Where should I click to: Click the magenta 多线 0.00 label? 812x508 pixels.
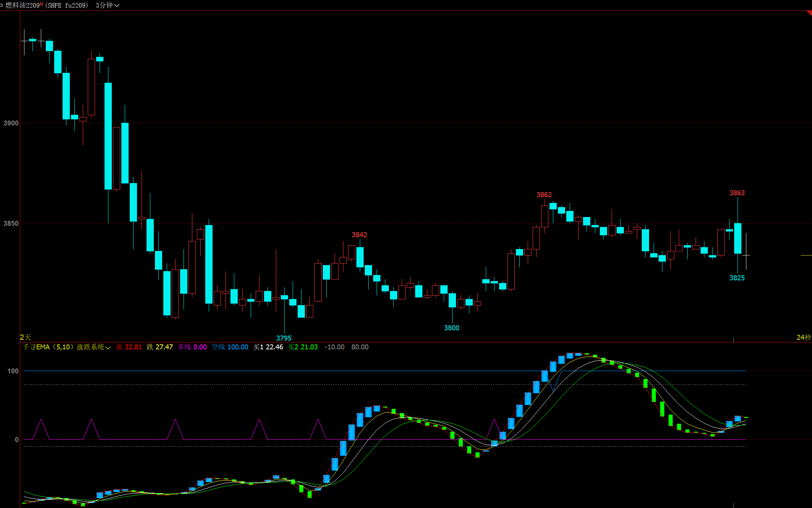click(192, 347)
